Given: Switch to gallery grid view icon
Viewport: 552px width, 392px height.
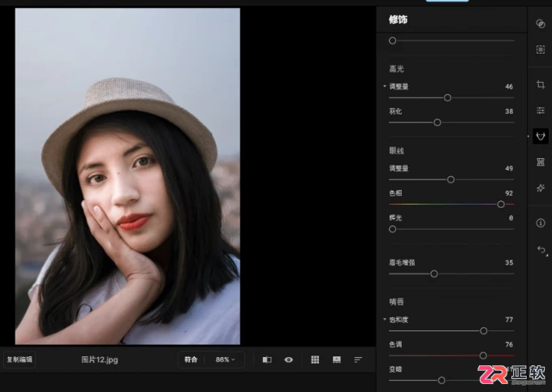Looking at the screenshot, I should tap(315, 360).
